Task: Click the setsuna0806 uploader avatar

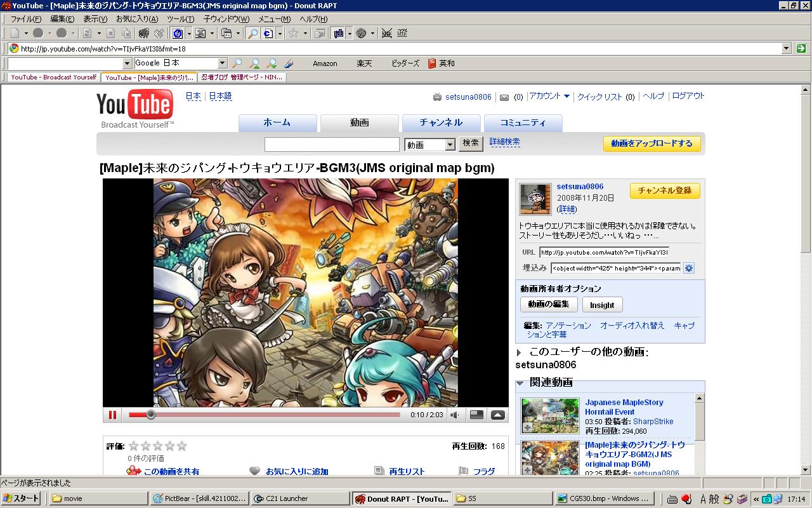Action: [535, 199]
